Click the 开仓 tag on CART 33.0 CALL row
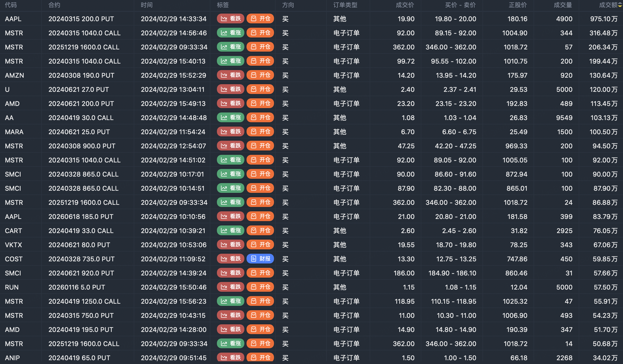The height and width of the screenshot is (364, 623). 260,231
